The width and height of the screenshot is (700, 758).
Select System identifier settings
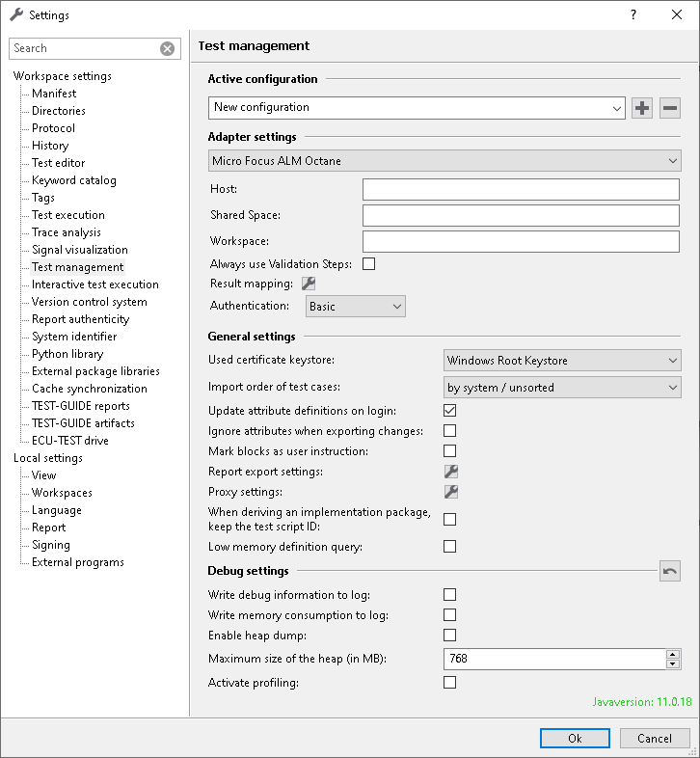click(x=74, y=337)
